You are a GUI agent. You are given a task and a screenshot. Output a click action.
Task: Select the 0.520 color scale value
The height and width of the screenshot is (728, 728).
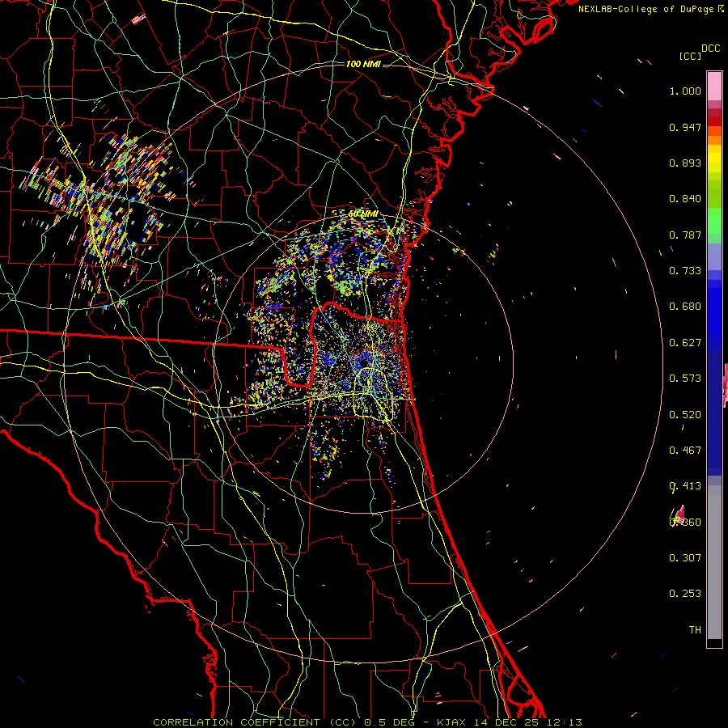[x=685, y=415]
